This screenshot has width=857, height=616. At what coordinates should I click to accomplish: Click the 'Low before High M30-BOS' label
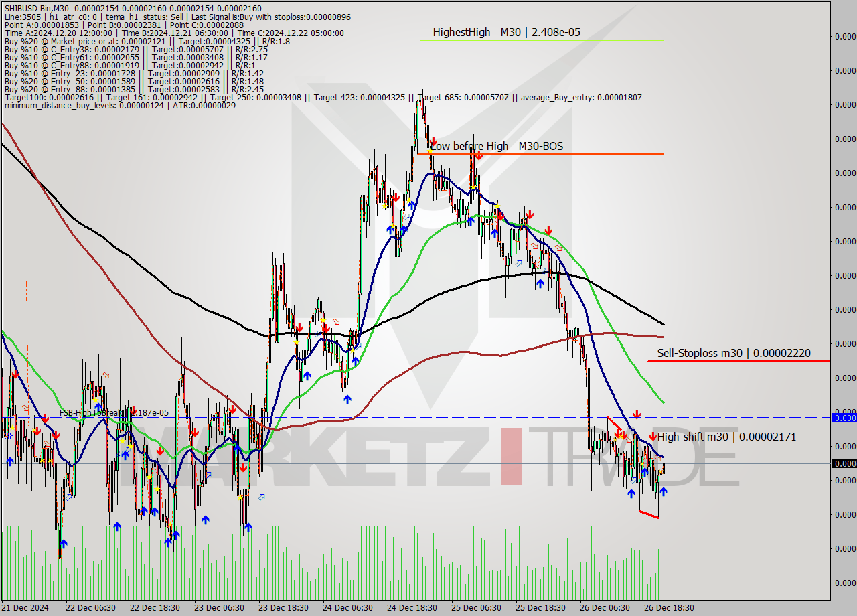tap(496, 146)
